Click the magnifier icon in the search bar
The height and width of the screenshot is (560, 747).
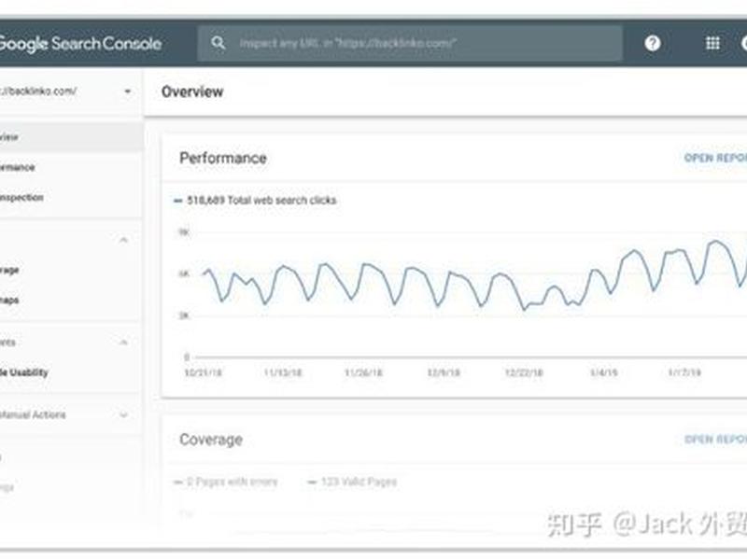(218, 43)
